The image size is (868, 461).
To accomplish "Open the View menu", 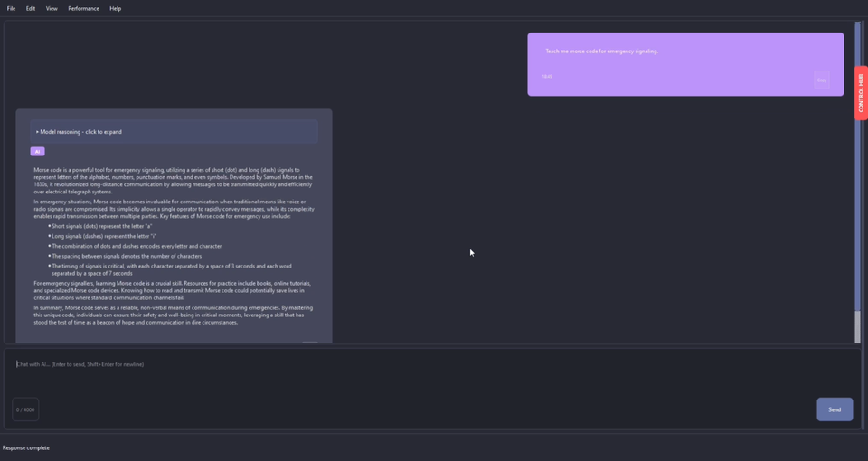I will pyautogui.click(x=52, y=8).
